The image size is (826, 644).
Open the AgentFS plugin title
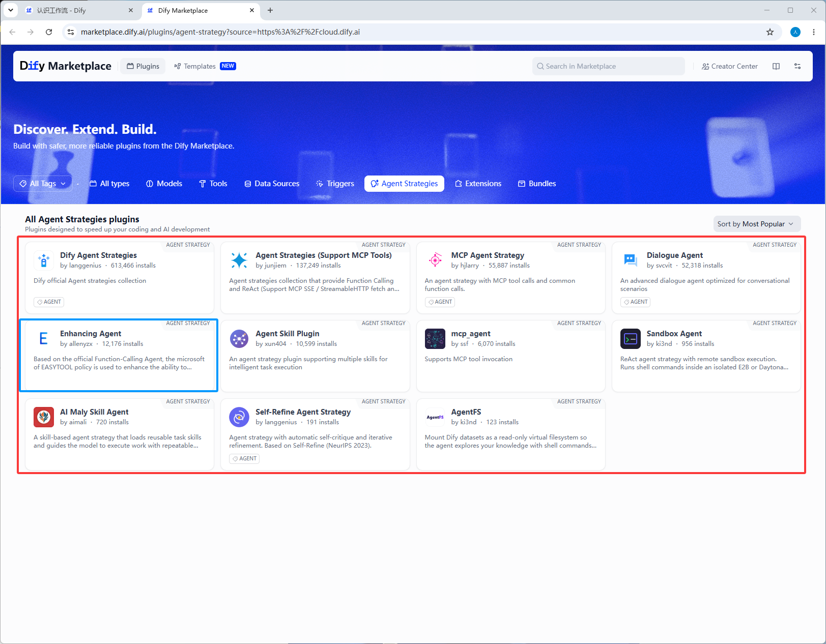tap(466, 412)
